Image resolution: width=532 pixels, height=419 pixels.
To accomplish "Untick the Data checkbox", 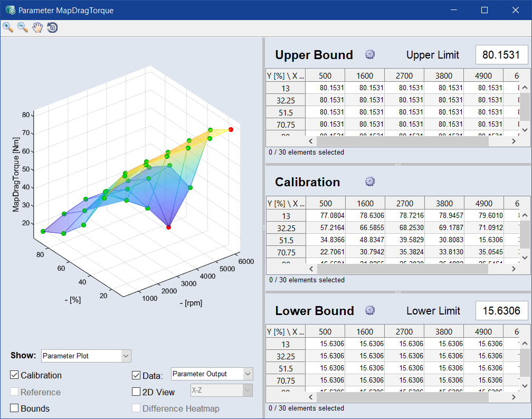I will click(136, 376).
